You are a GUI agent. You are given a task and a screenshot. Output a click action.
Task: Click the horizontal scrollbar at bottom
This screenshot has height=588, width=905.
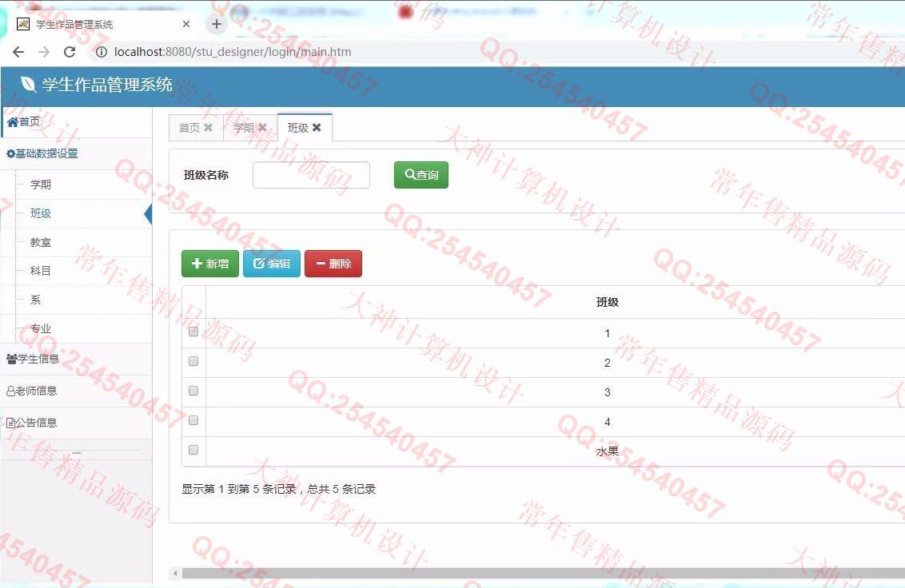[x=543, y=573]
